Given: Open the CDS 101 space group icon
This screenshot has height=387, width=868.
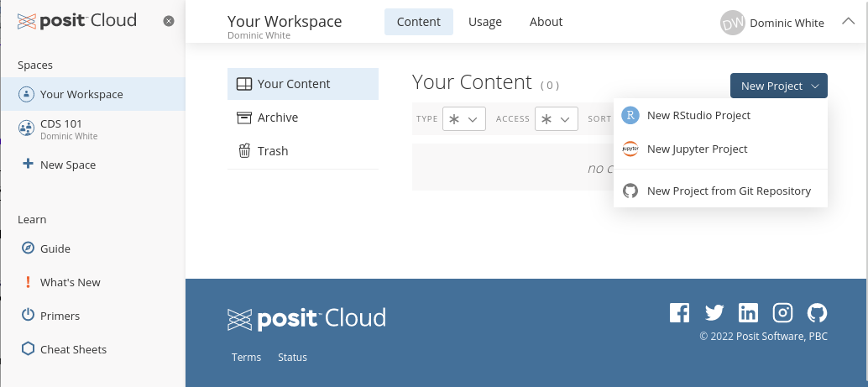Looking at the screenshot, I should tap(26, 128).
